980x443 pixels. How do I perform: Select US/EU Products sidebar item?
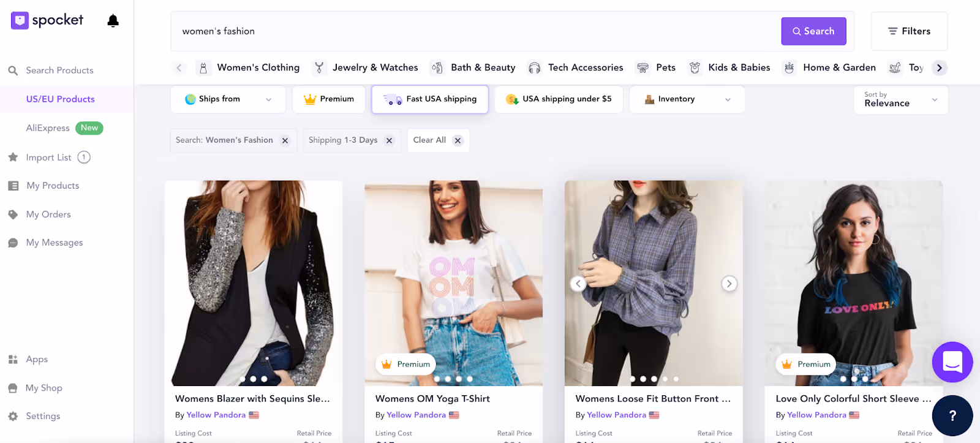pos(60,99)
